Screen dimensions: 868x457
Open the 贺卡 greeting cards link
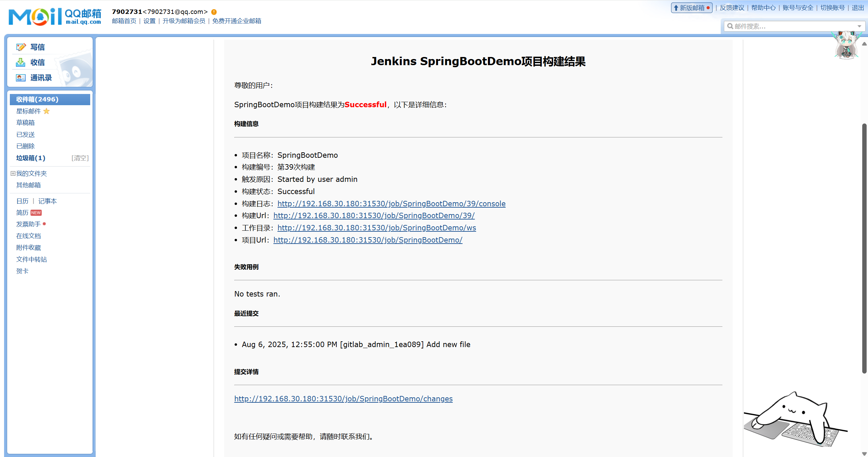(x=22, y=271)
